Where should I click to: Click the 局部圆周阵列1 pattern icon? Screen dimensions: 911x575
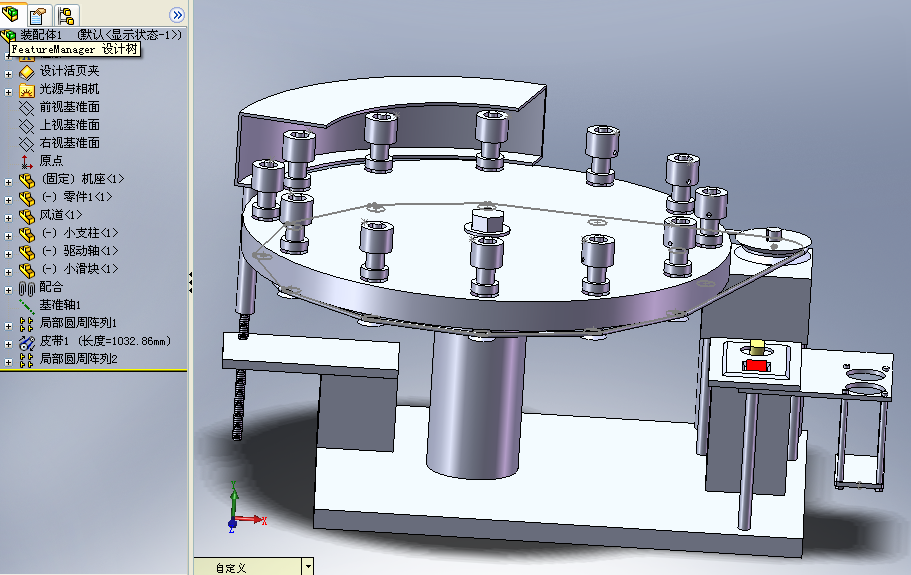coord(27,324)
